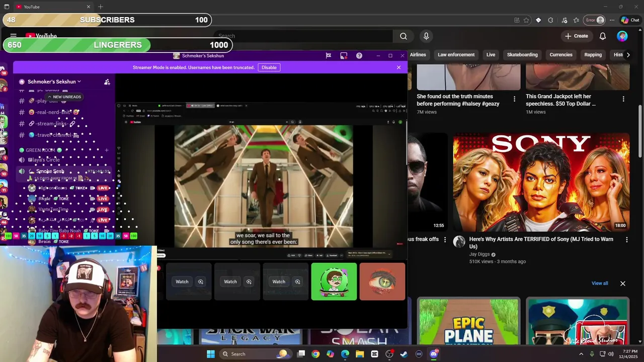Open options for halsey video

(x=514, y=99)
